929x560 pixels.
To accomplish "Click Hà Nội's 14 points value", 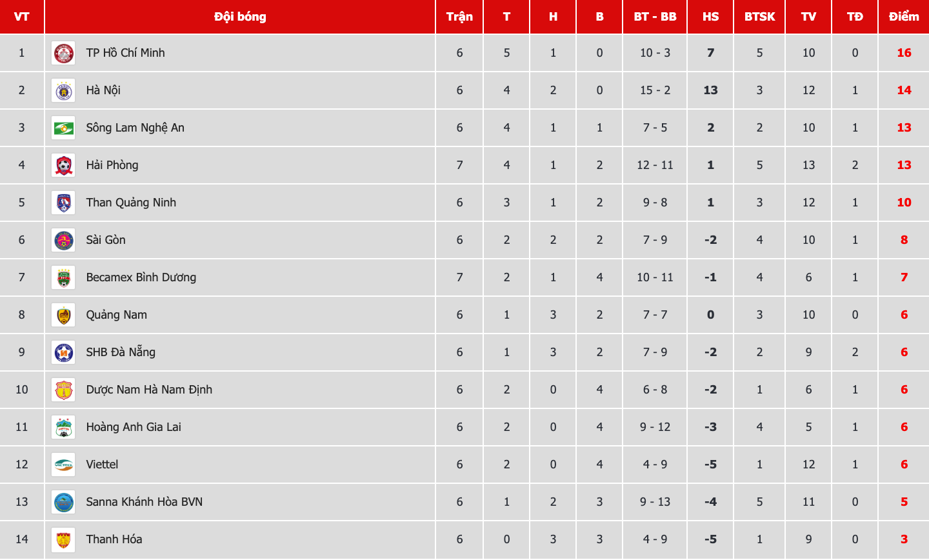I will 904,90.
